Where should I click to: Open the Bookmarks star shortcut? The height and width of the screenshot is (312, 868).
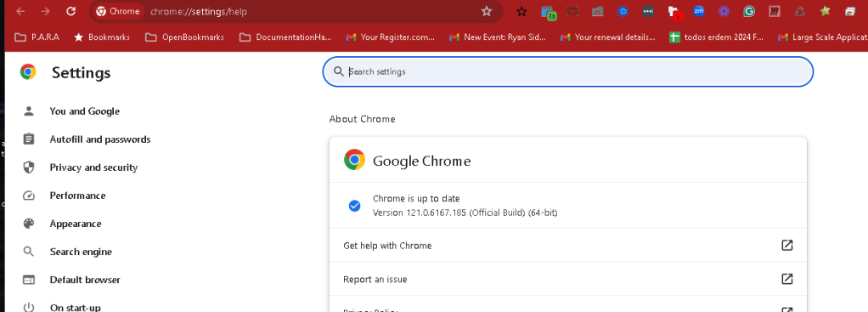[102, 37]
